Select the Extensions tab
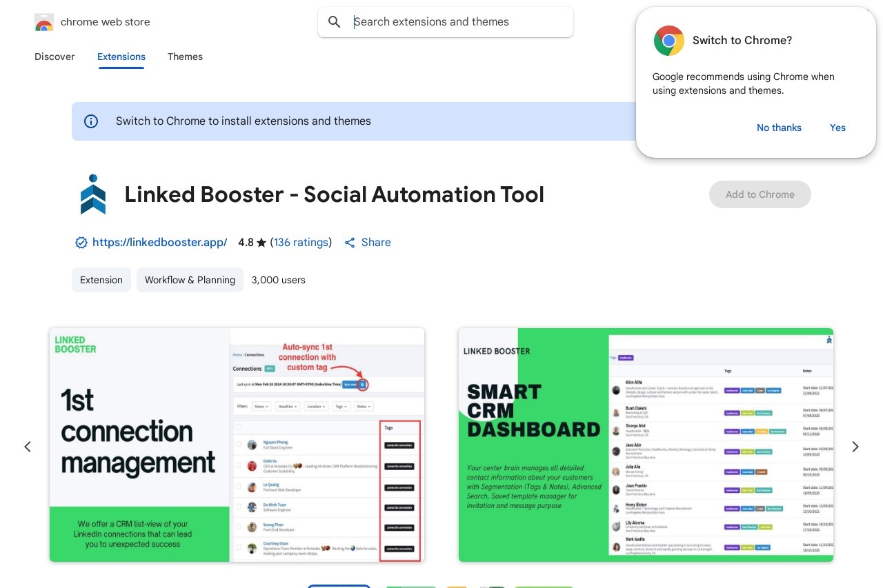This screenshot has width=883, height=588. [121, 57]
